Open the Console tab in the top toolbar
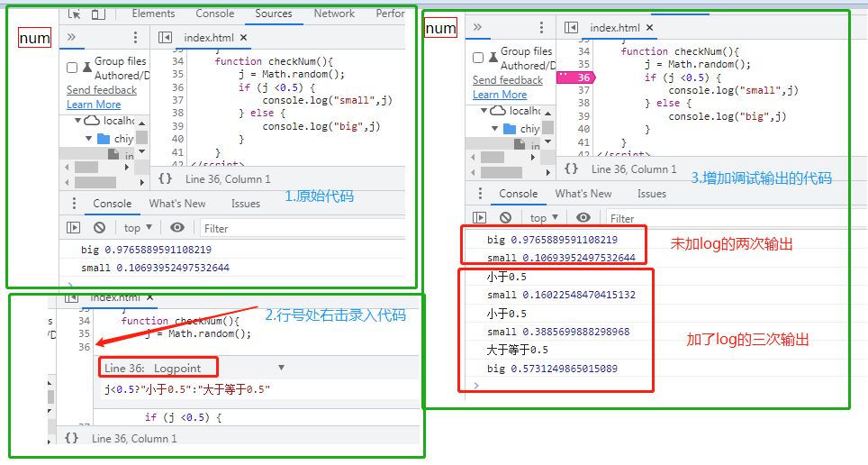 point(215,14)
